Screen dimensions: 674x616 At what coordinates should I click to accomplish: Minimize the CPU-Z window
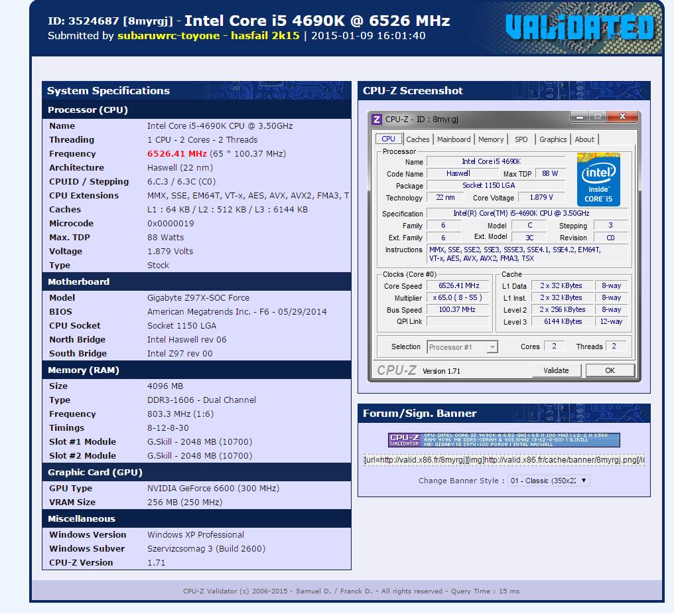[x=579, y=117]
